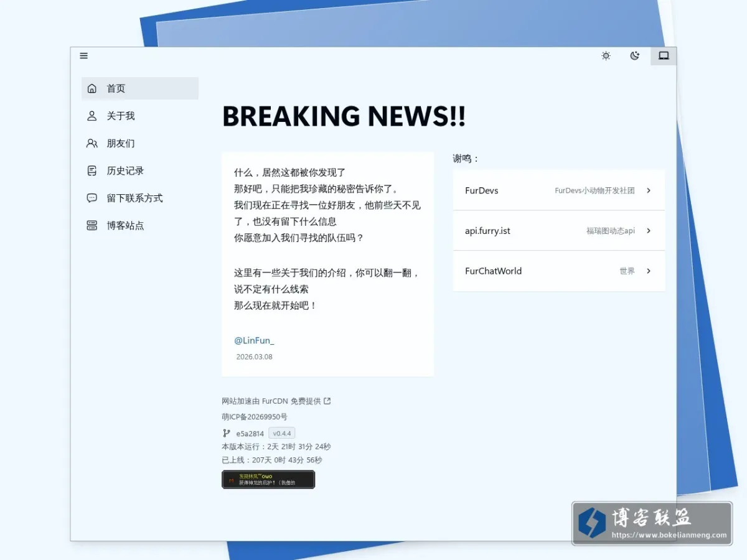Click the chevron on the FurChatWorld row

(648, 271)
